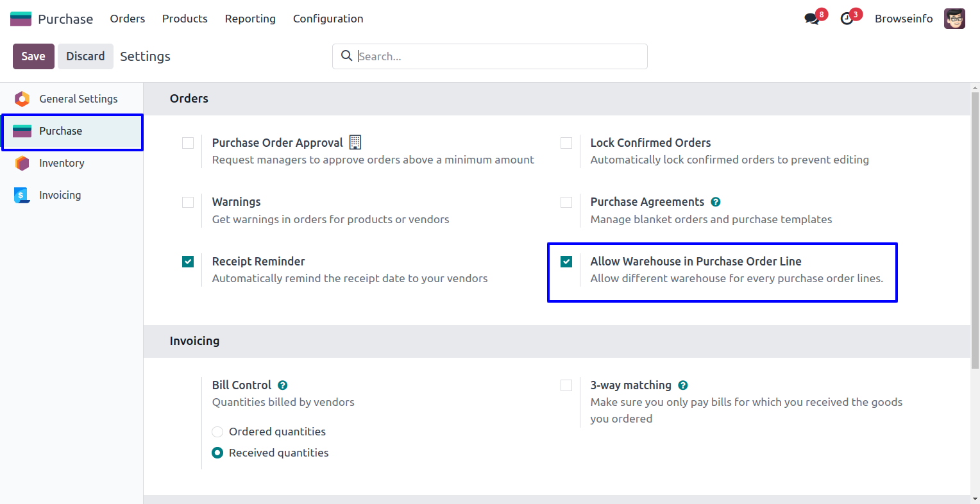Click the building icon beside Purchase Order Approval
This screenshot has width=980, height=504.
[x=355, y=142]
